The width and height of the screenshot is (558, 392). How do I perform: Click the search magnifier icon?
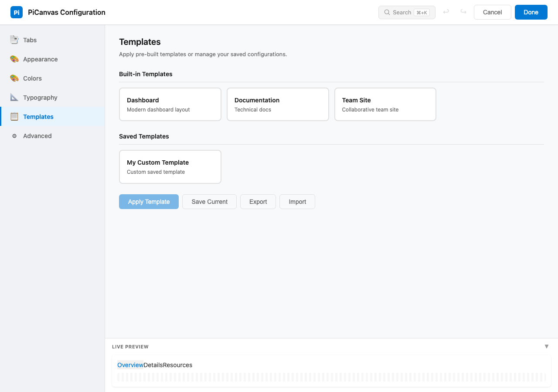click(x=387, y=12)
